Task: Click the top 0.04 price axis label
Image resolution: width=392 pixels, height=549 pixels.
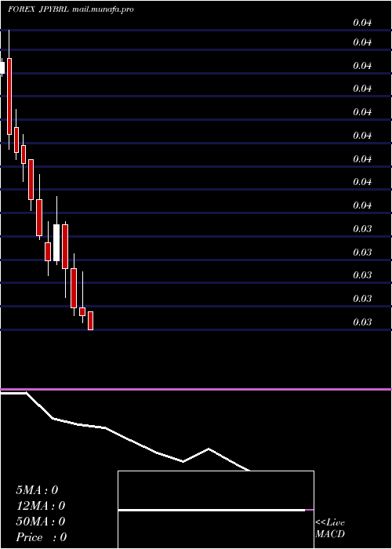Action: 362,23
